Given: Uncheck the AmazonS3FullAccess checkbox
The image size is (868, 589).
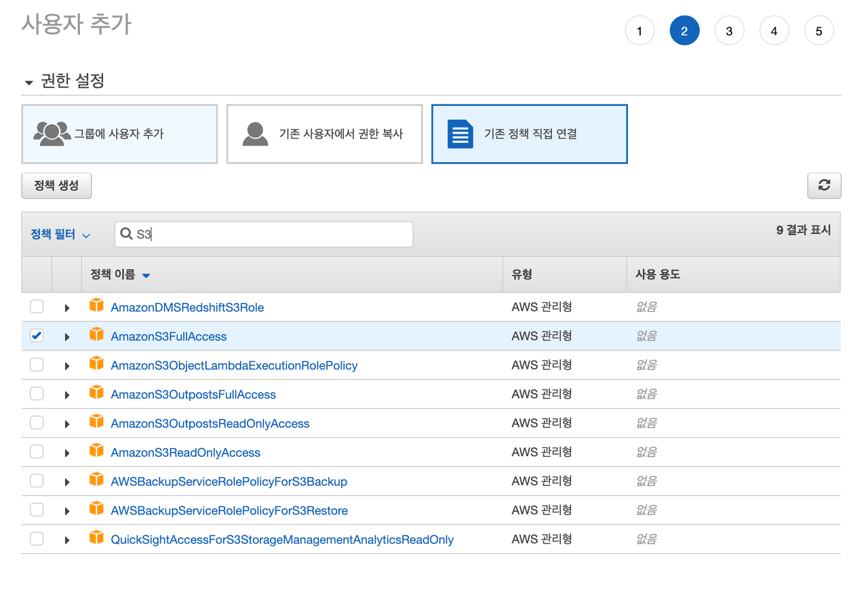Looking at the screenshot, I should point(37,336).
